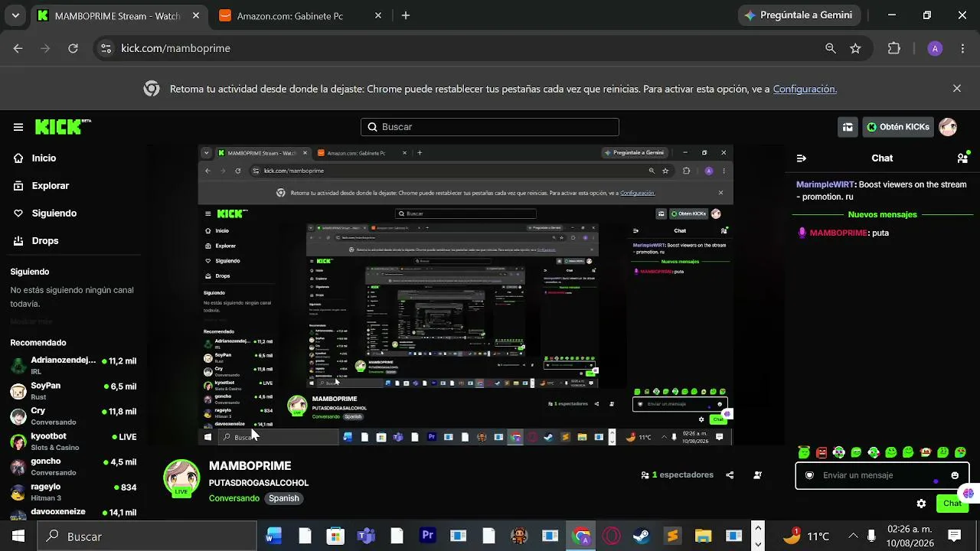Open Drops in Kick sidebar
The width and height of the screenshot is (980, 551).
36,241
